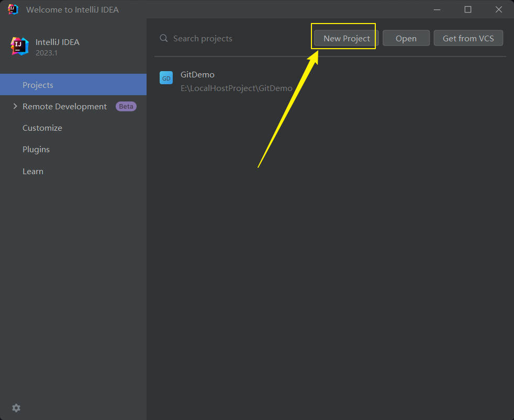
Task: Click the E:\LocalHostProject\GitDemo path text
Action: [x=237, y=88]
